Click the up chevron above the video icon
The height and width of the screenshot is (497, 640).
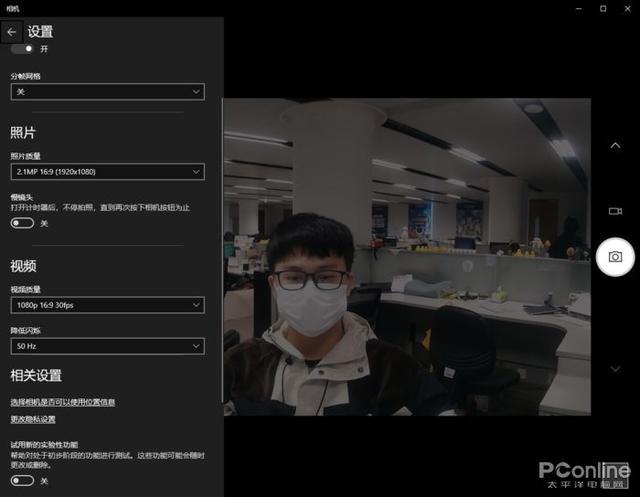point(615,146)
